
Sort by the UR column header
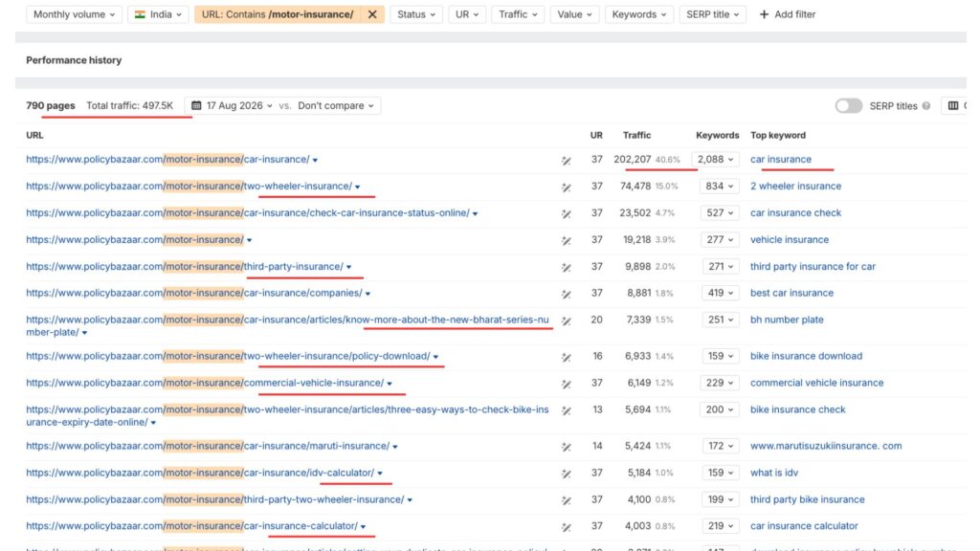click(596, 135)
